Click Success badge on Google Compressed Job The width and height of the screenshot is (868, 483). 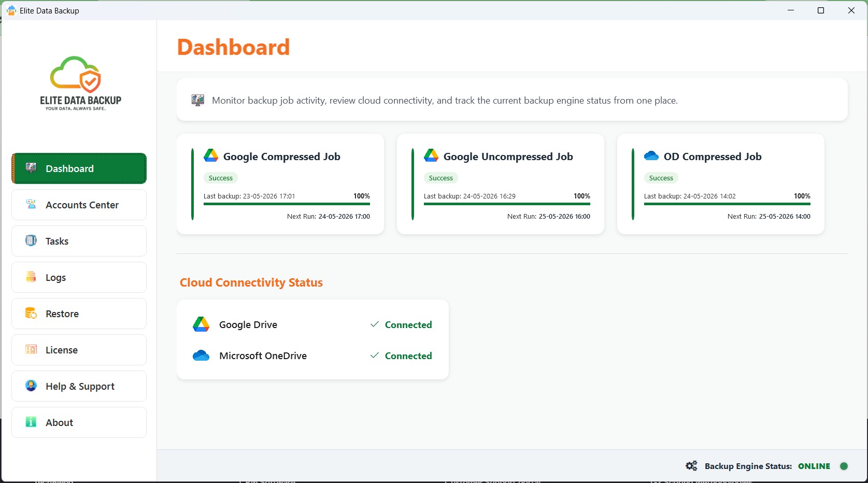(221, 178)
